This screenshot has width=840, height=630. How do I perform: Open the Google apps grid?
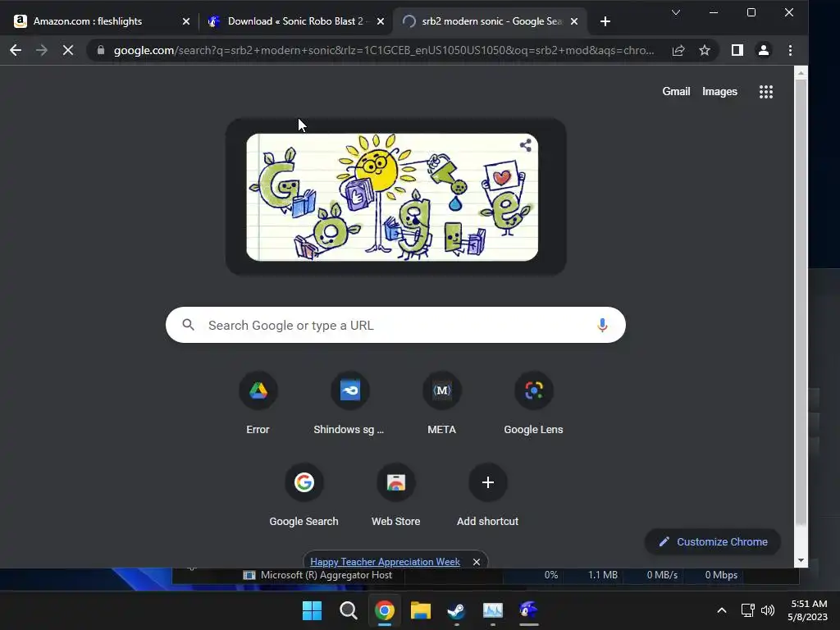[766, 92]
